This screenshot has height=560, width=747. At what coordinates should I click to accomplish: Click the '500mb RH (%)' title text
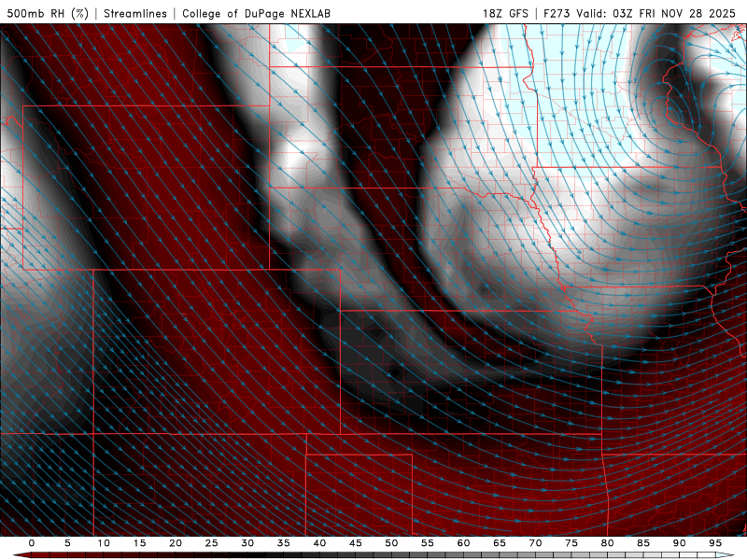(48, 13)
